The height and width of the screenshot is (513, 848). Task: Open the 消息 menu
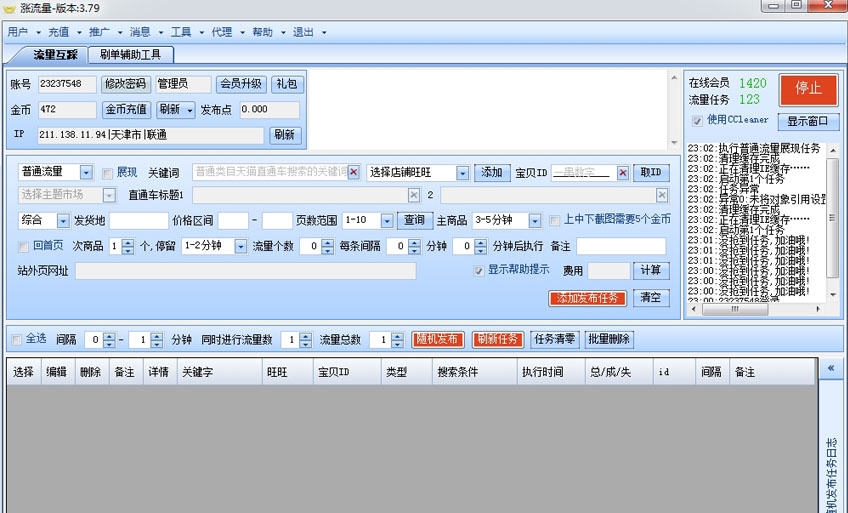tap(140, 32)
